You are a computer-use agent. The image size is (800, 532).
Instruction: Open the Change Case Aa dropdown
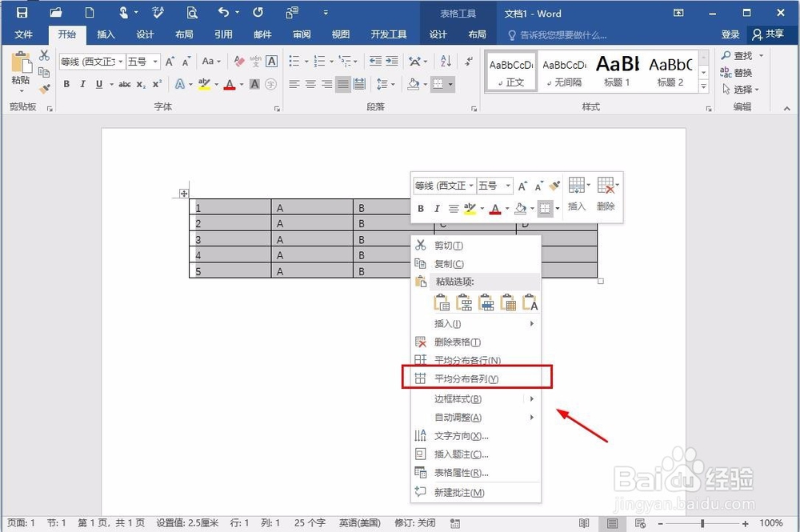(211, 62)
